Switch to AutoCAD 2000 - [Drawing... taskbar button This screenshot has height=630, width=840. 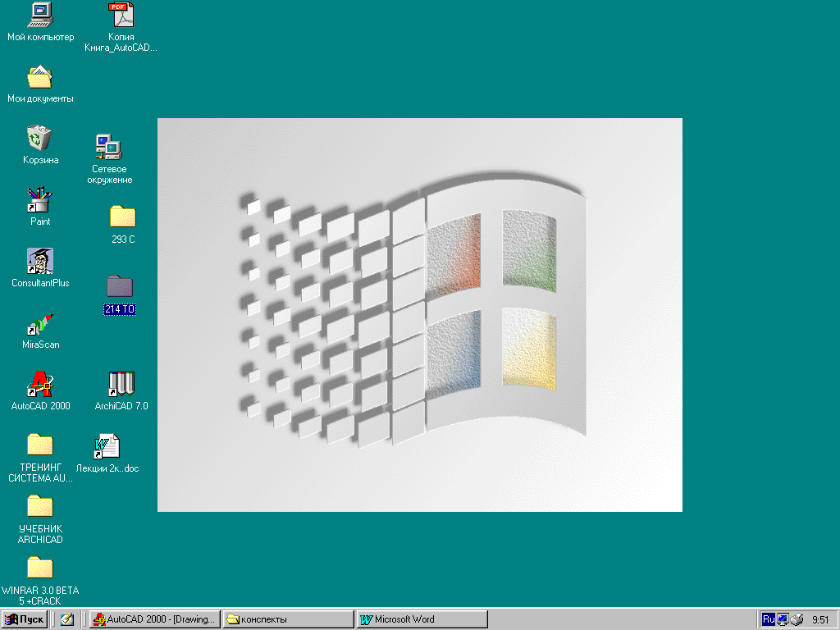[x=155, y=619]
